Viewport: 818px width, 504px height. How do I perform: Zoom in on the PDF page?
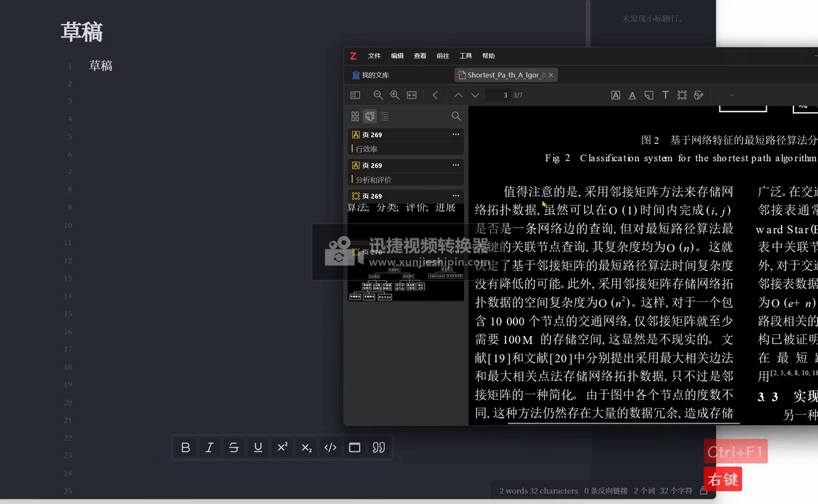395,95
